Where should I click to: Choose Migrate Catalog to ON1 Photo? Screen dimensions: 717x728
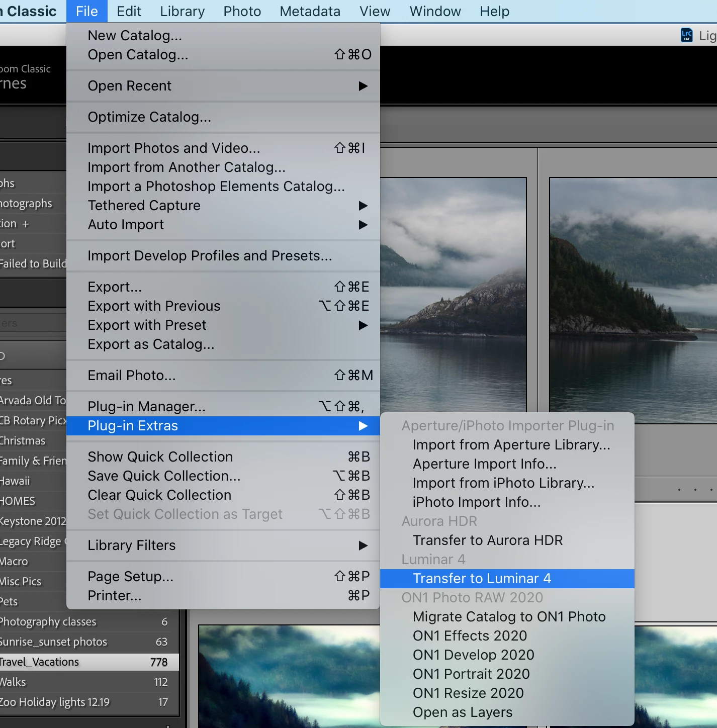(507, 616)
